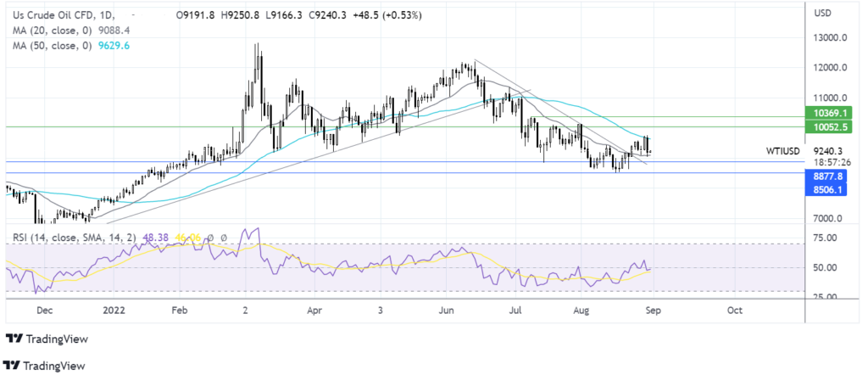Select the MA (20, close, 0) indicator legend
Screen dimensions: 868x381
(51, 31)
